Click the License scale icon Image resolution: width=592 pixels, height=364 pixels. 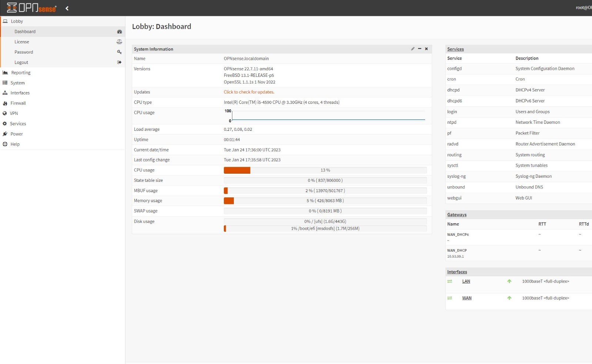(119, 42)
